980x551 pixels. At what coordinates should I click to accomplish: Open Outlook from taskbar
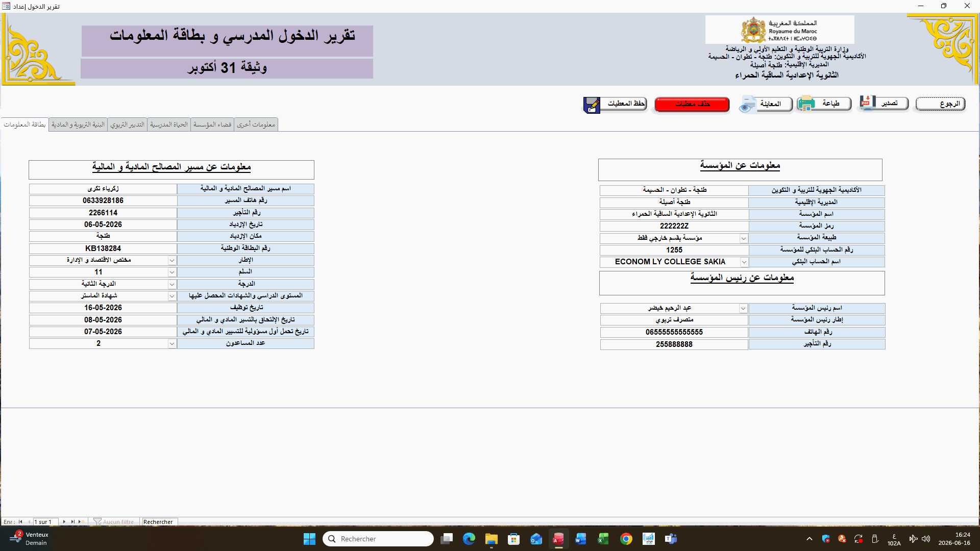coord(536,539)
